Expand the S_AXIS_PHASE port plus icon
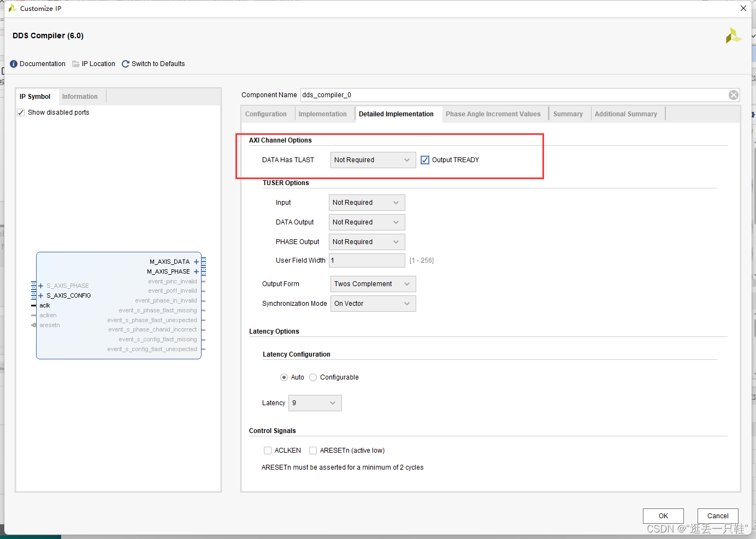The image size is (756, 539). pyautogui.click(x=40, y=286)
